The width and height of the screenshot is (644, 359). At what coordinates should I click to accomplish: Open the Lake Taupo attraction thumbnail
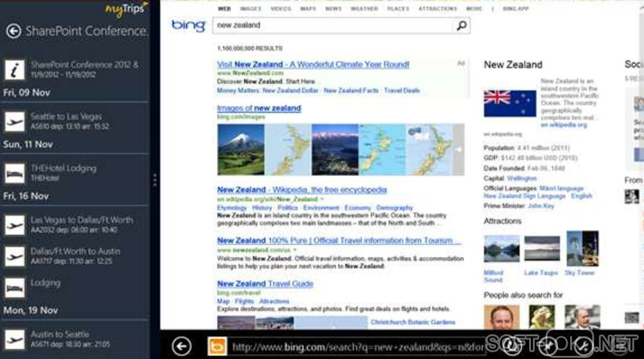point(542,249)
